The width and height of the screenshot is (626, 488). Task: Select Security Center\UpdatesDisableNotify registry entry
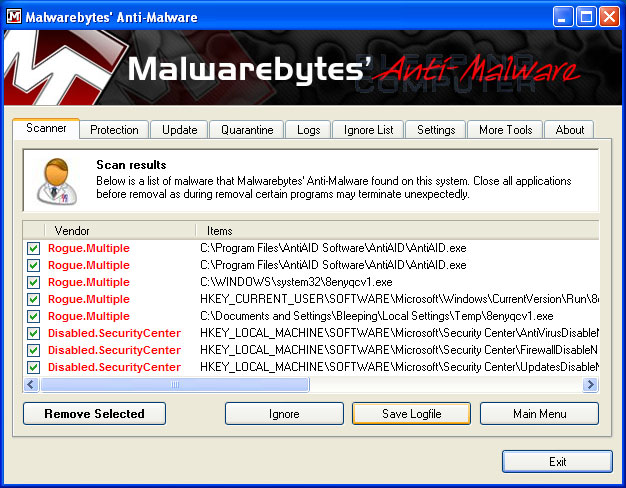click(399, 367)
